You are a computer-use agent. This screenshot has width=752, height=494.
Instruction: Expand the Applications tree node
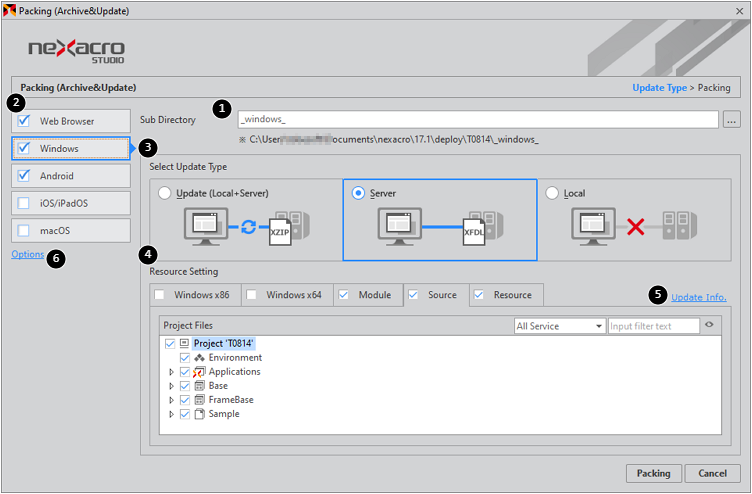coord(171,372)
